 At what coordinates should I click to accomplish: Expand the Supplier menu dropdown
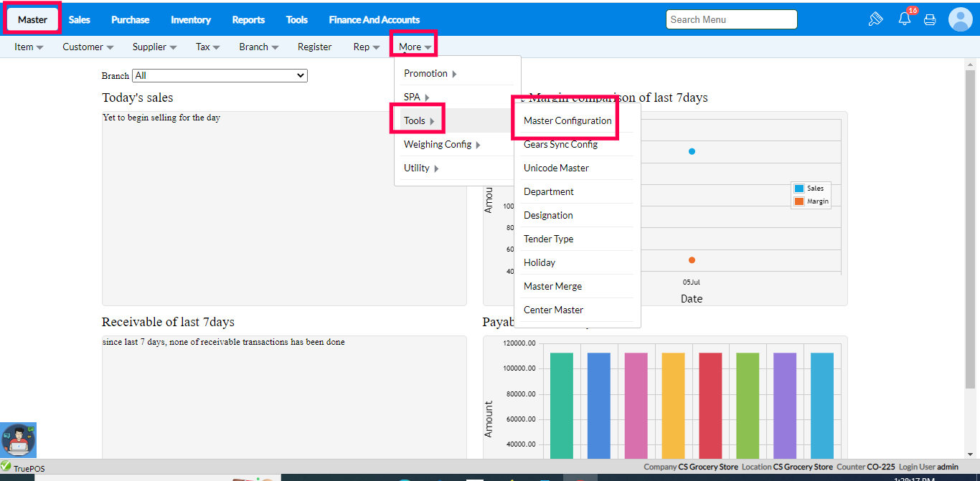pos(154,47)
